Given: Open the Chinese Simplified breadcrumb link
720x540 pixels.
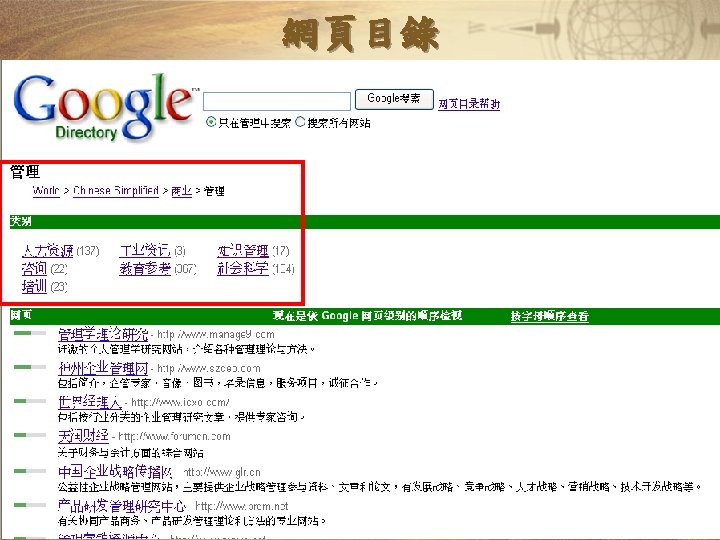Looking at the screenshot, I should 116,190.
